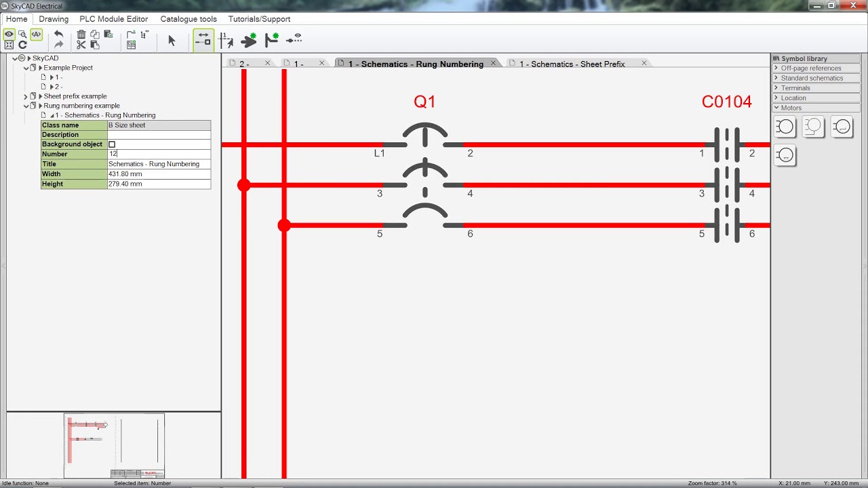
Task: Click the zoom magnifier tool icon
Action: pos(22,34)
